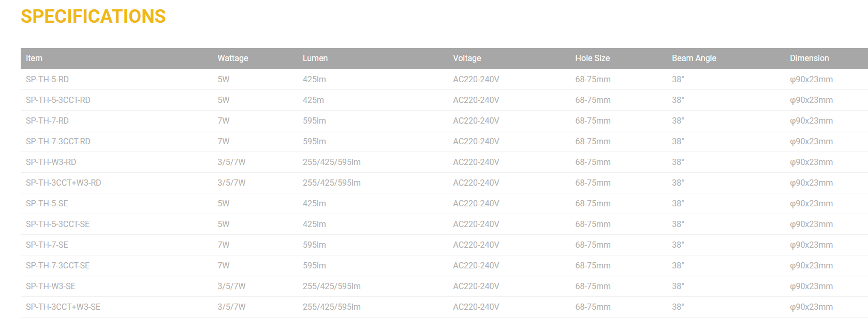The image size is (868, 332).
Task: Select the Voltage column header
Action: click(466, 58)
